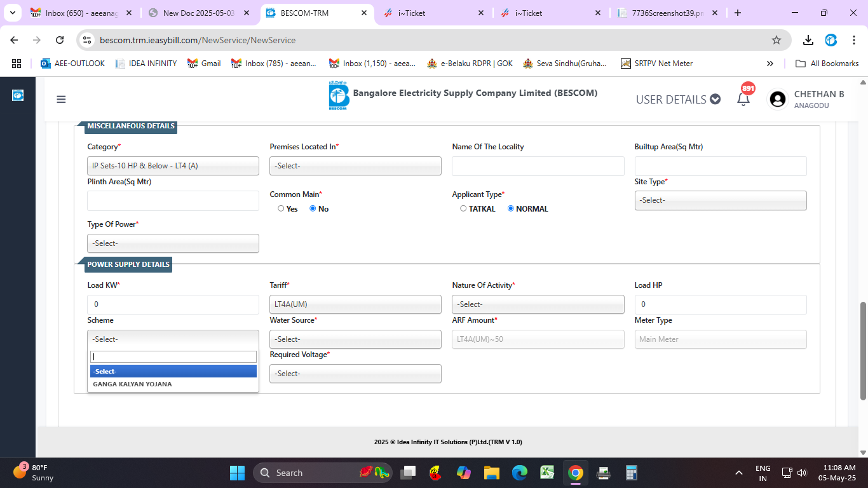The width and height of the screenshot is (868, 488).
Task: Open Windows taskbar search box
Action: point(323,473)
